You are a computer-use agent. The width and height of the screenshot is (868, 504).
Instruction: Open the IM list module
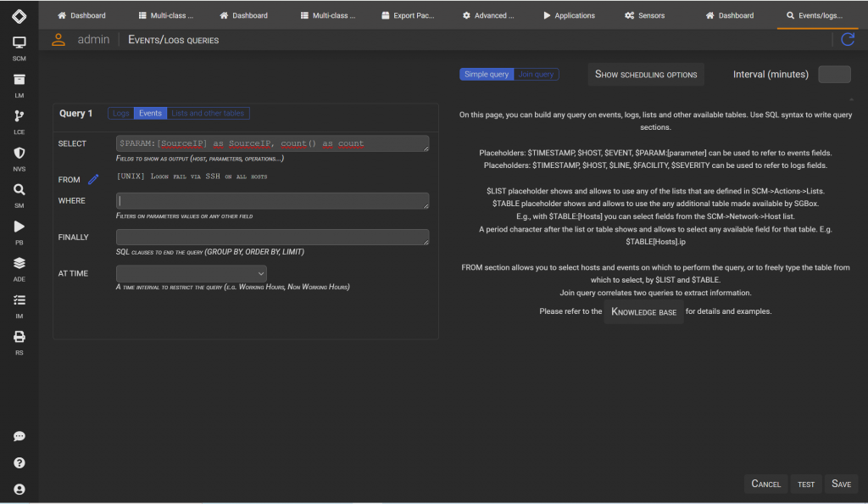(x=19, y=306)
